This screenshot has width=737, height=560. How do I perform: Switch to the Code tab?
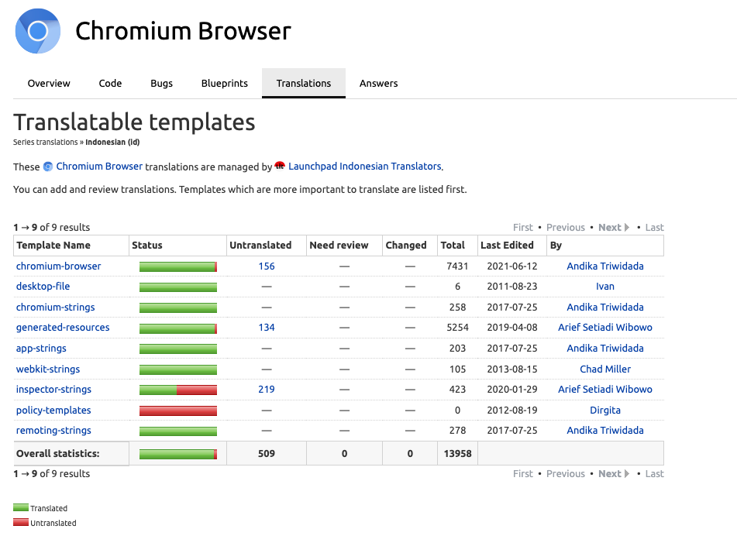click(110, 83)
